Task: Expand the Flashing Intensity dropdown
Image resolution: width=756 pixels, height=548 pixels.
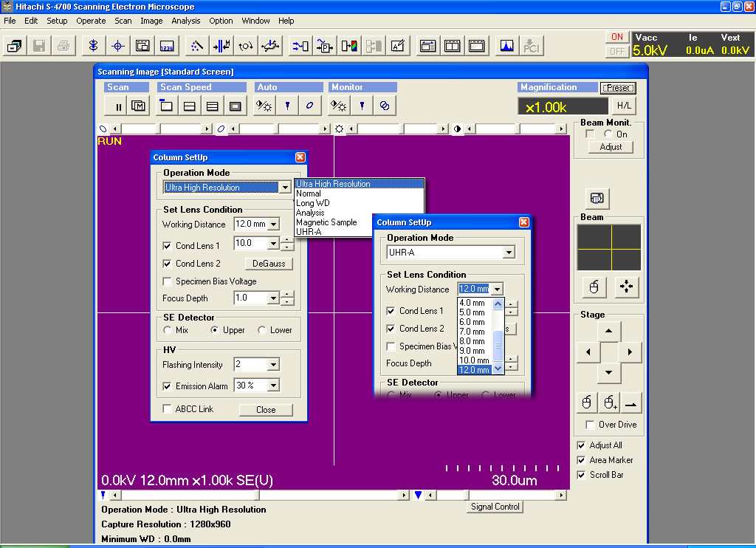Action: tap(273, 365)
